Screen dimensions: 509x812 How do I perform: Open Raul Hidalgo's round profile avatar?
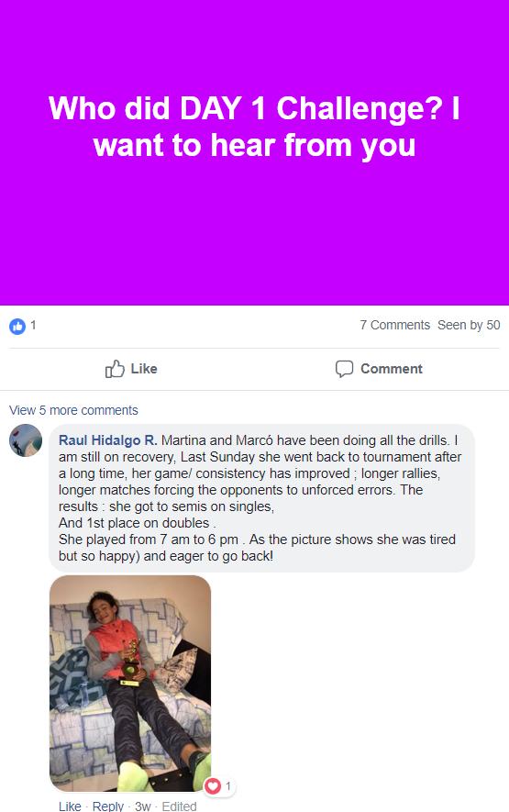point(26,440)
